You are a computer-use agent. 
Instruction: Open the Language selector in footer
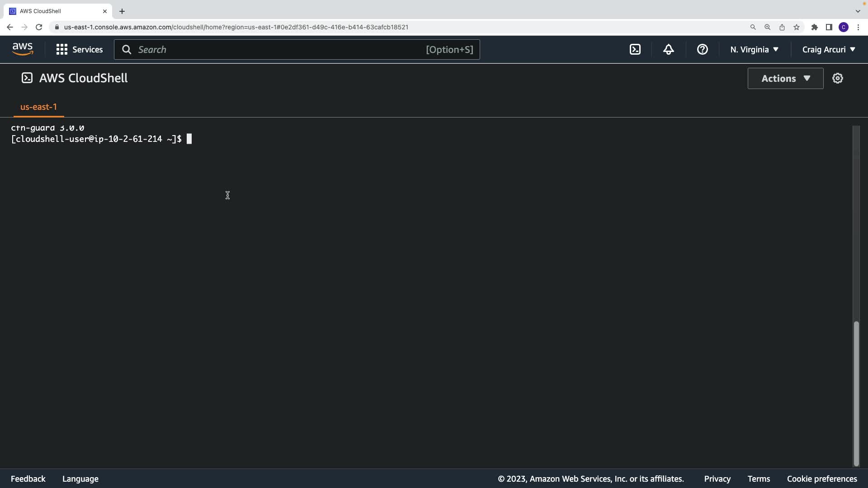[80, 479]
